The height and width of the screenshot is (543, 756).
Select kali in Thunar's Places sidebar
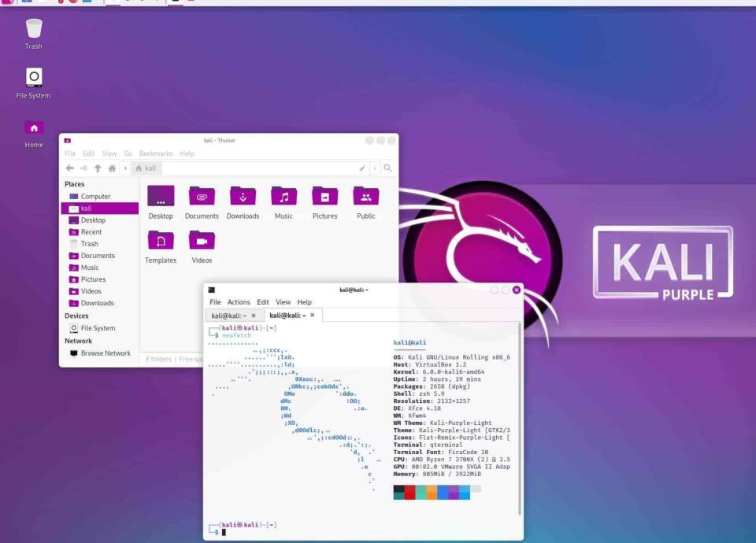(x=100, y=208)
